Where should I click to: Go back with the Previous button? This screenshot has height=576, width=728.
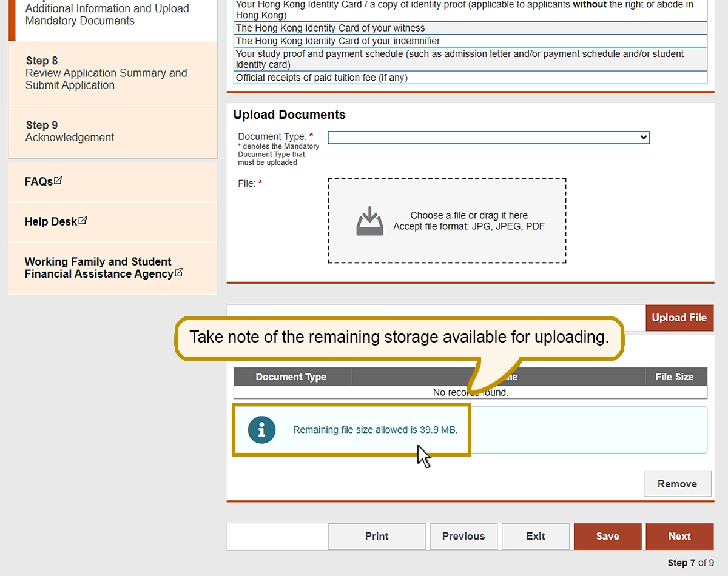click(x=463, y=536)
